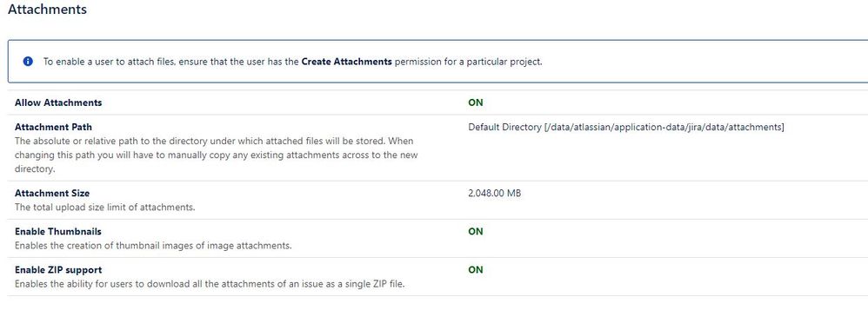Click the Enable ZIP support label
Screen dimensions: 868x317
[x=58, y=270]
